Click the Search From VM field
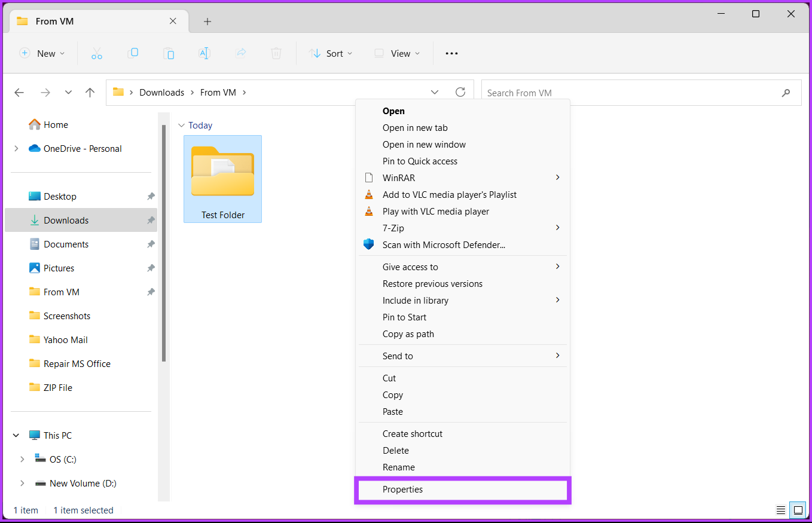812x523 pixels. point(641,93)
